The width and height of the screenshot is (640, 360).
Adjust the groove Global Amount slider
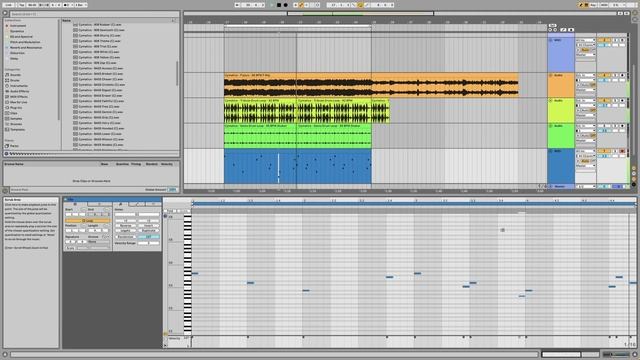173,190
